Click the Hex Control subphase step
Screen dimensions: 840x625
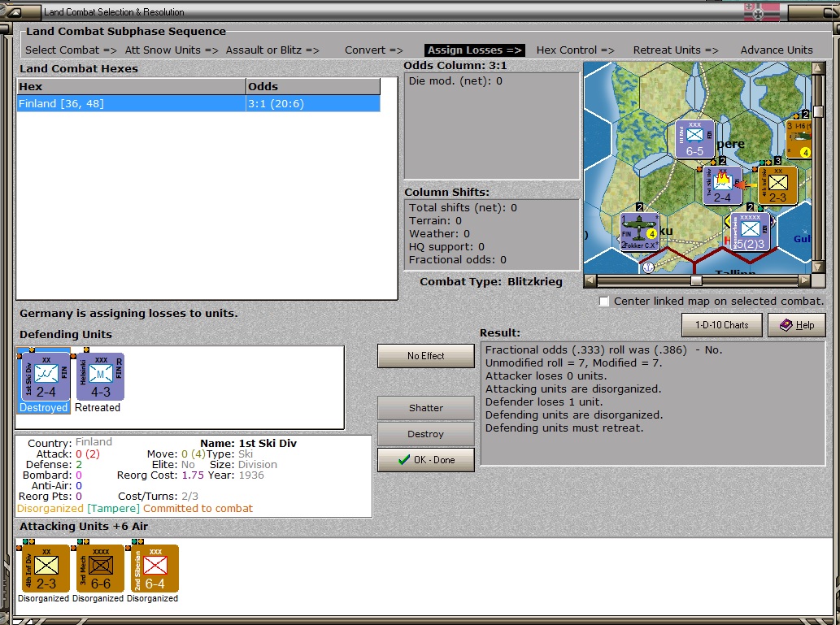click(576, 50)
